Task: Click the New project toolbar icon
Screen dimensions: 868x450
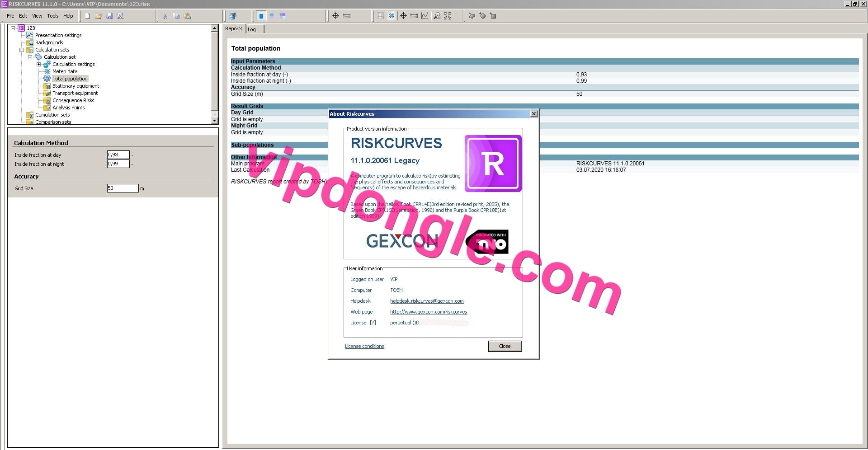Action: tap(87, 16)
